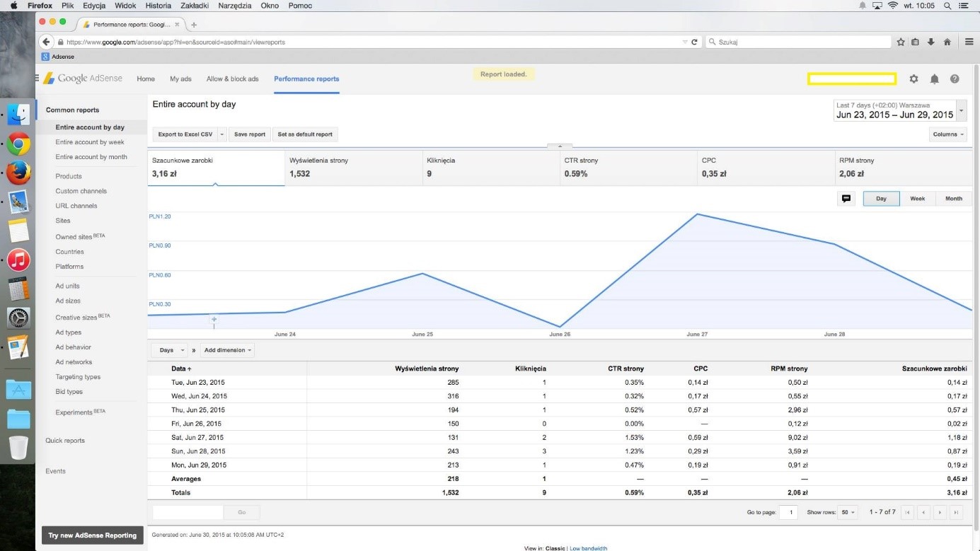Switch chart to Day view

(881, 199)
